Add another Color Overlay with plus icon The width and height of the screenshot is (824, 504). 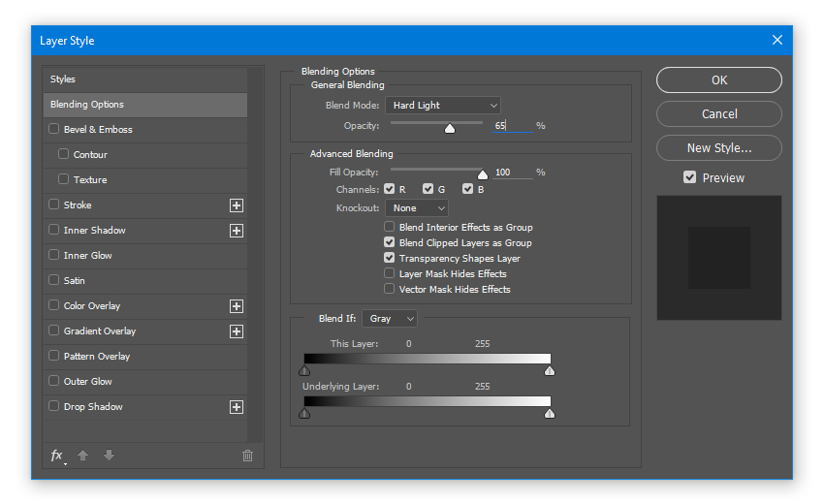click(x=237, y=306)
